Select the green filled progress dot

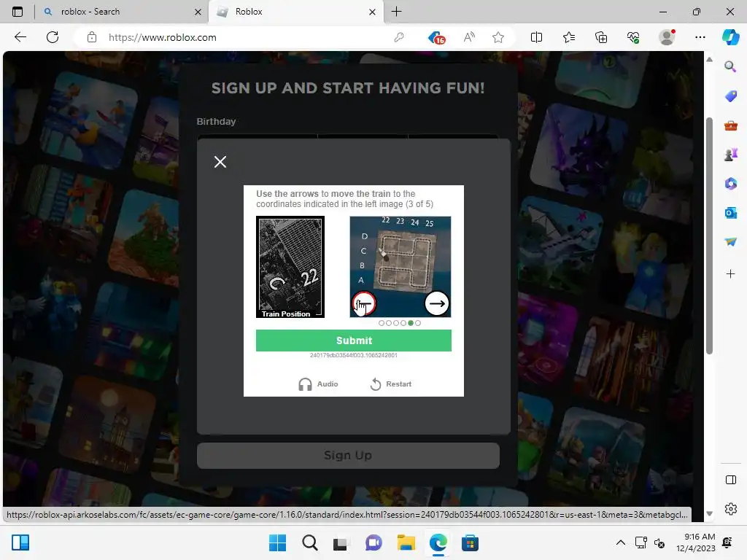pos(411,323)
